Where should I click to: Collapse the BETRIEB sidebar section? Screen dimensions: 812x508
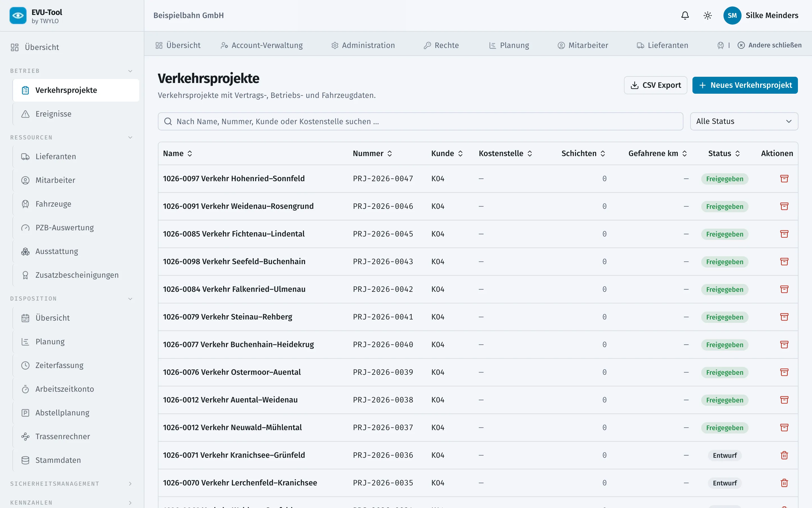[x=72, y=71]
